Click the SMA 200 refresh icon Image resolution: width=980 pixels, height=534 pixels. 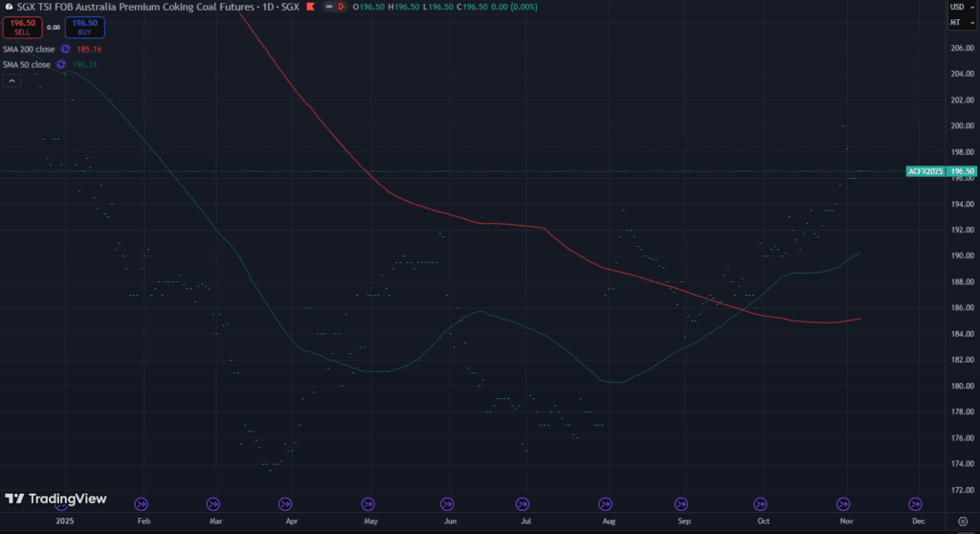tap(65, 49)
